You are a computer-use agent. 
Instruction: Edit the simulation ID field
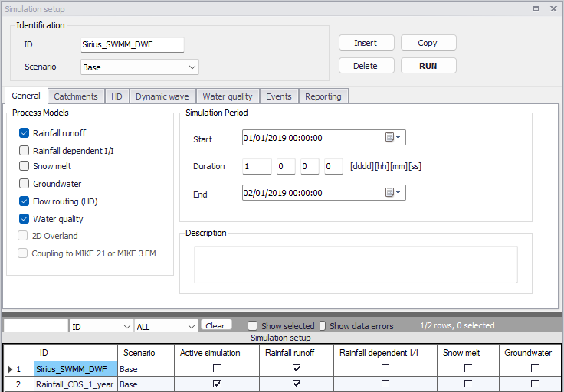(133, 44)
